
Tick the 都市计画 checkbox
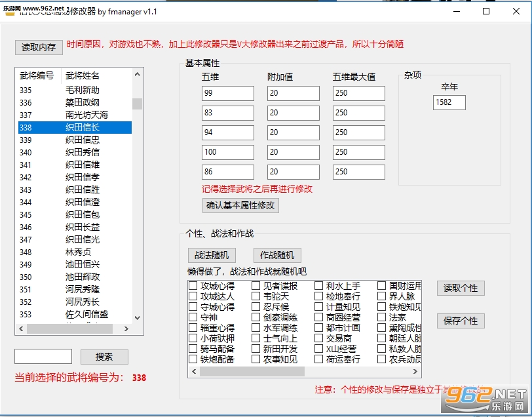318,328
